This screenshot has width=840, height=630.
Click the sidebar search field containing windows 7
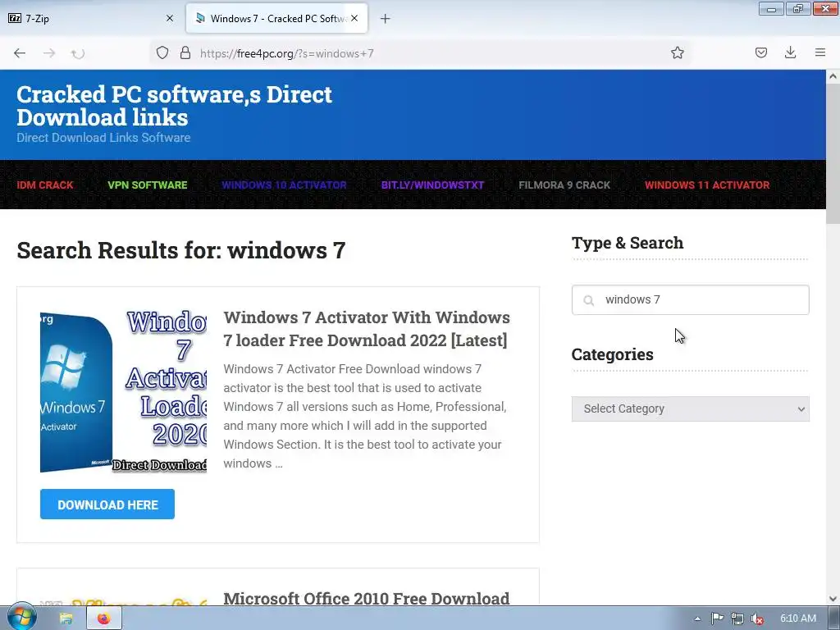point(690,299)
